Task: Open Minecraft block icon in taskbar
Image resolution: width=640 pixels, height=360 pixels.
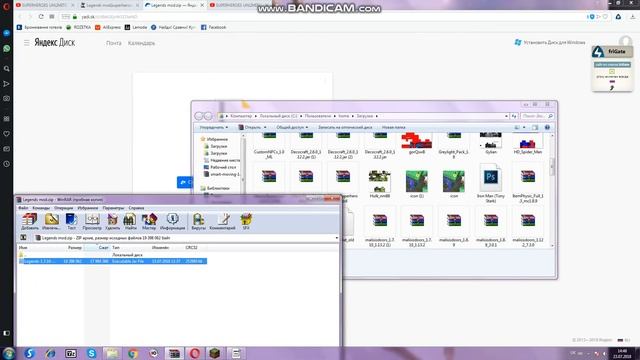Action: [x=215, y=353]
